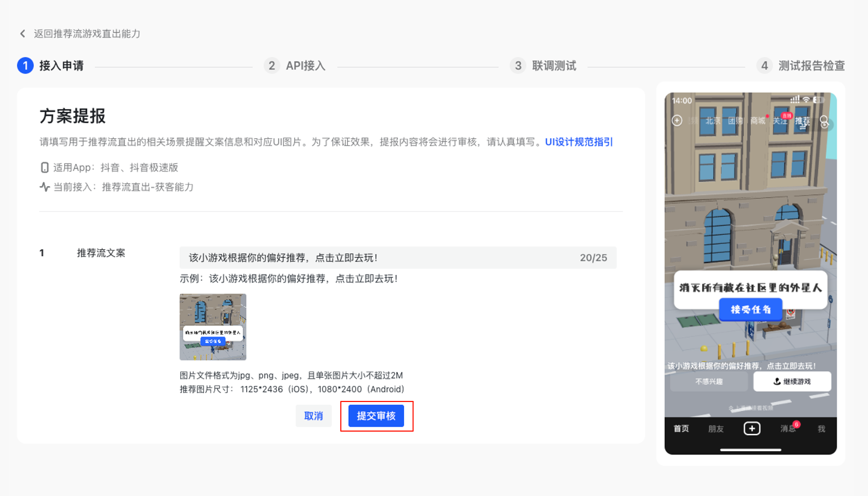Click the step 1 circle icon

(25, 65)
